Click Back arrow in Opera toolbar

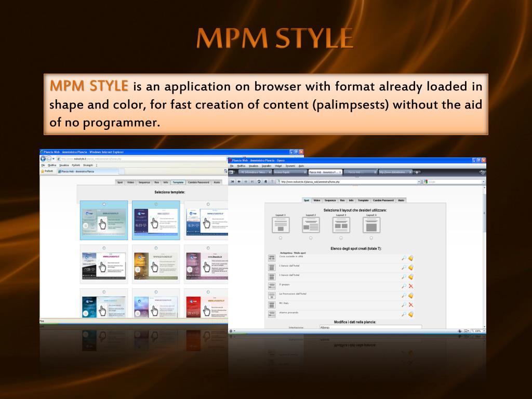click(239, 181)
